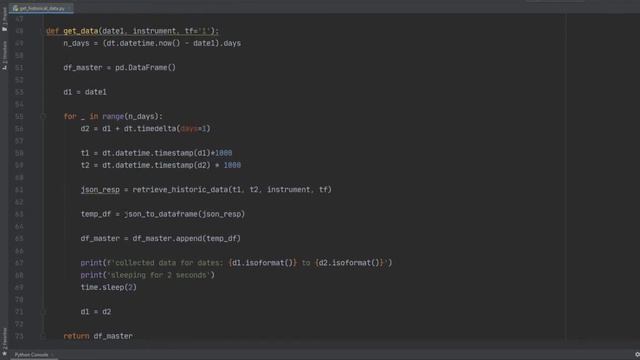
Task: Click line number 73 in gutter
Action: [19, 336]
